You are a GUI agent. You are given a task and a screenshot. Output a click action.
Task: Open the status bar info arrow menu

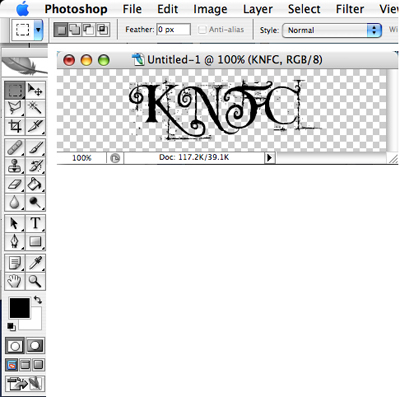[x=270, y=158]
